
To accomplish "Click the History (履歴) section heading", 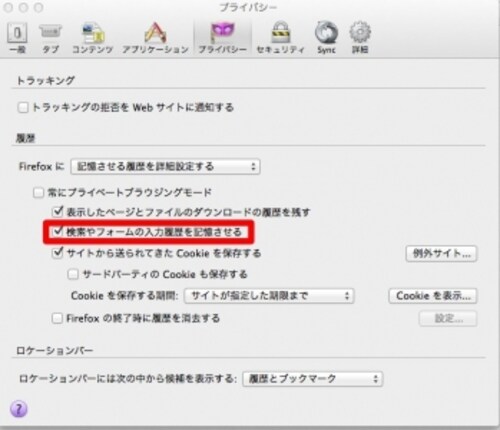I will (26, 138).
